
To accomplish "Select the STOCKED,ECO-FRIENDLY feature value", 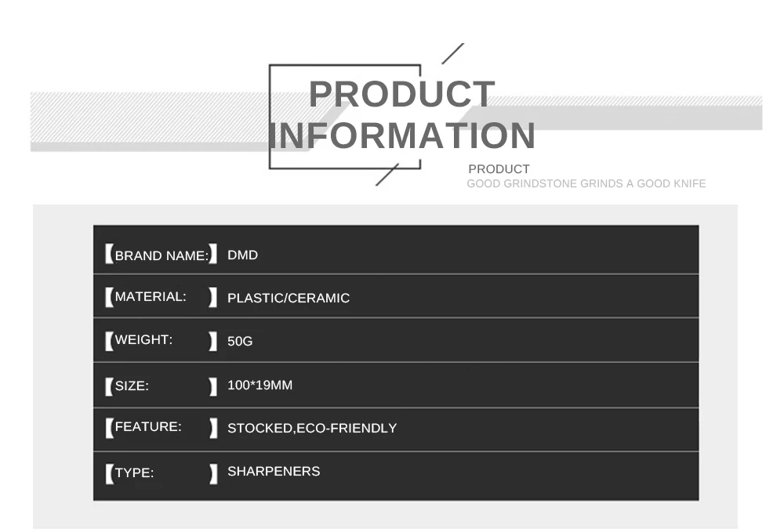I will [x=311, y=429].
